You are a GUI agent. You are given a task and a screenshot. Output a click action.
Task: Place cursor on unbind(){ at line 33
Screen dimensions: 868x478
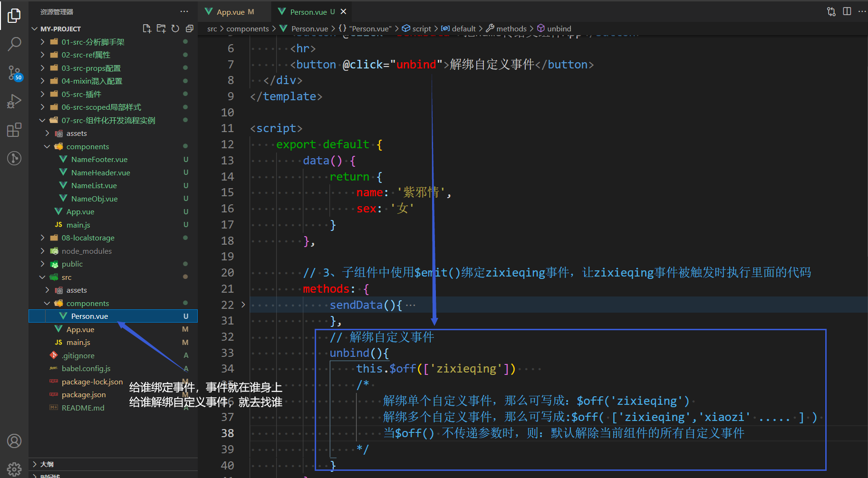[x=359, y=353]
